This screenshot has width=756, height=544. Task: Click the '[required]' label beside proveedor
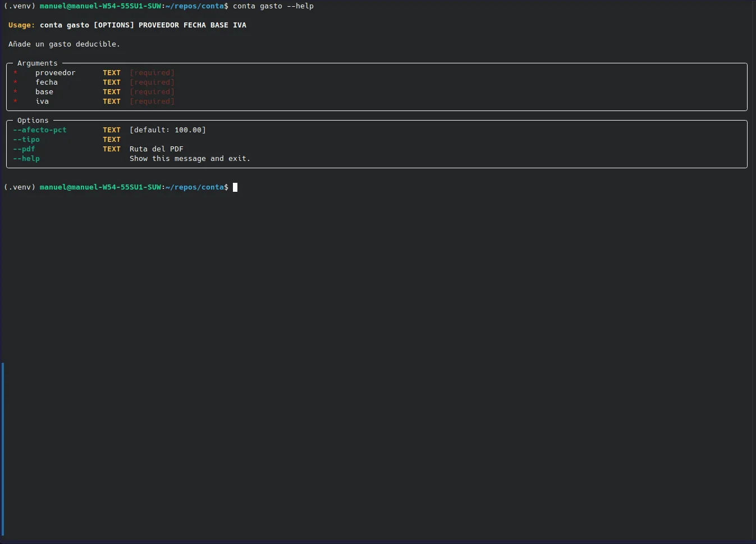[x=152, y=72]
